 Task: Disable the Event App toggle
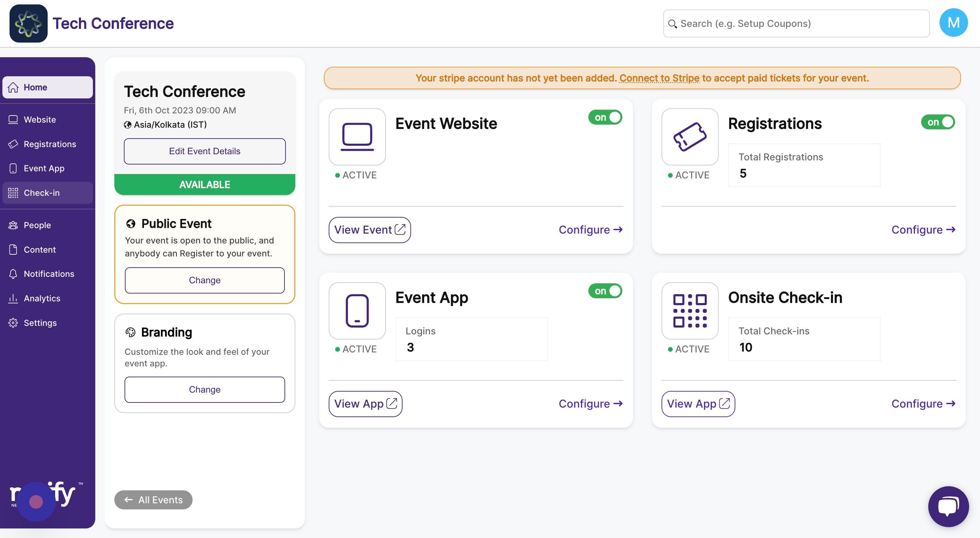tap(605, 291)
